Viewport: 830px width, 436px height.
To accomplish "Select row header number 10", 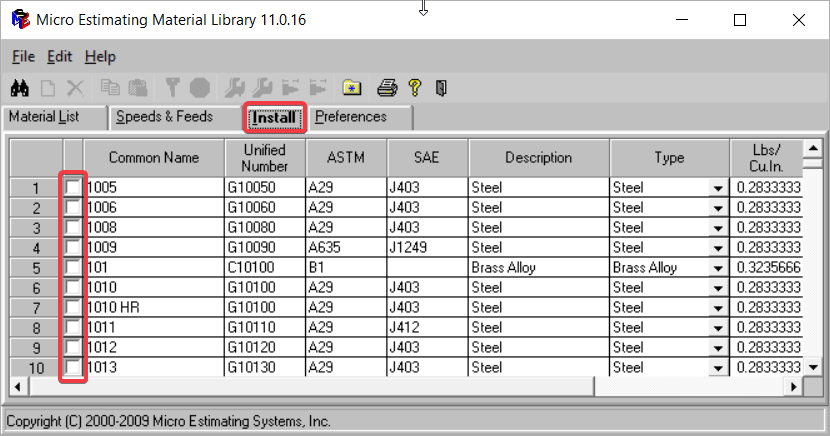I will [36, 367].
